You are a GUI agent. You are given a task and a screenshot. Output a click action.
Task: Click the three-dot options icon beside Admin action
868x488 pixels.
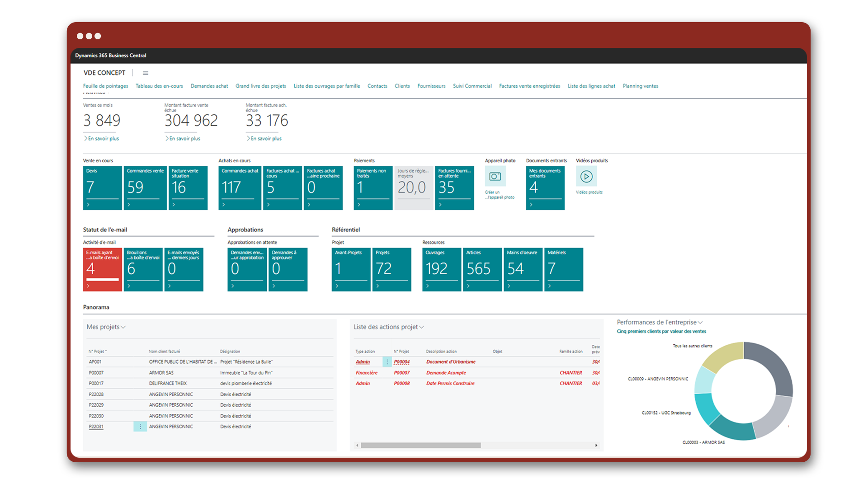(387, 362)
